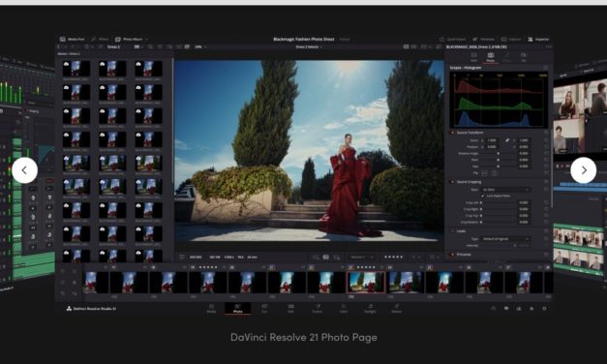Adjust the Rotation Angle slider
Image resolution: width=607 pixels, height=364 pixels.
pos(499,153)
